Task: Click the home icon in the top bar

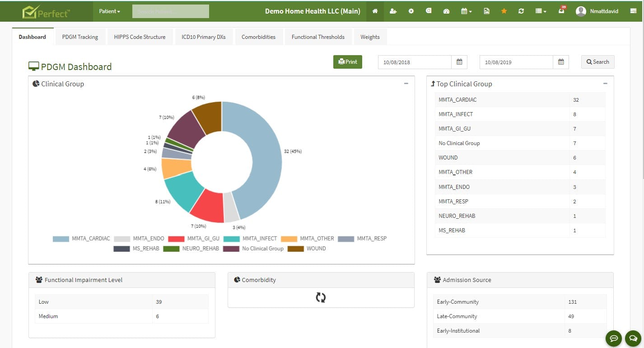Action: tap(375, 11)
